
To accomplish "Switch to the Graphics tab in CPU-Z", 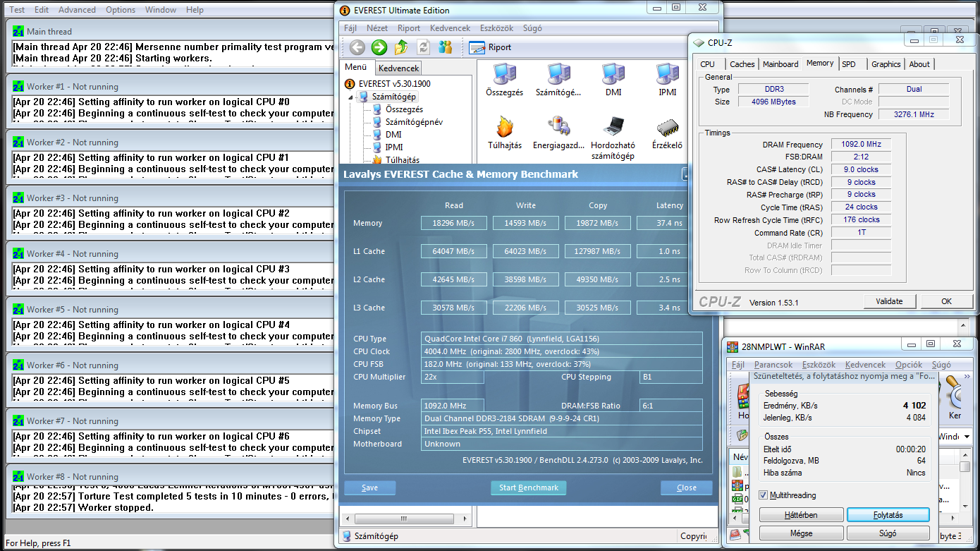I will 886,64.
